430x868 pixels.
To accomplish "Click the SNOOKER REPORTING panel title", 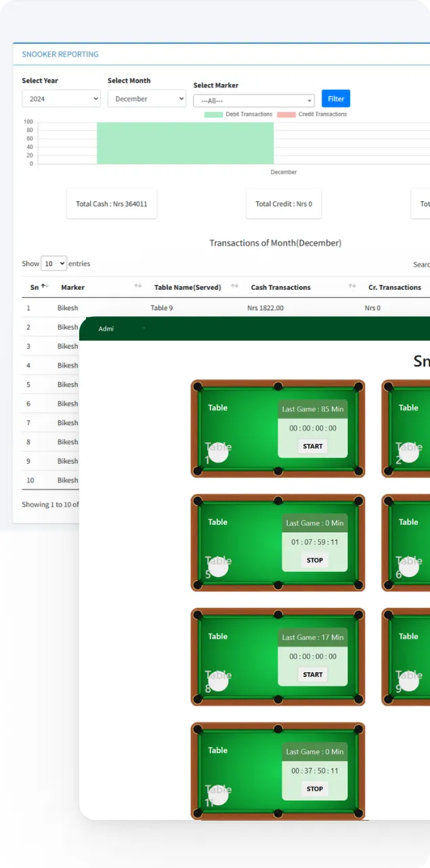I will tap(60, 54).
